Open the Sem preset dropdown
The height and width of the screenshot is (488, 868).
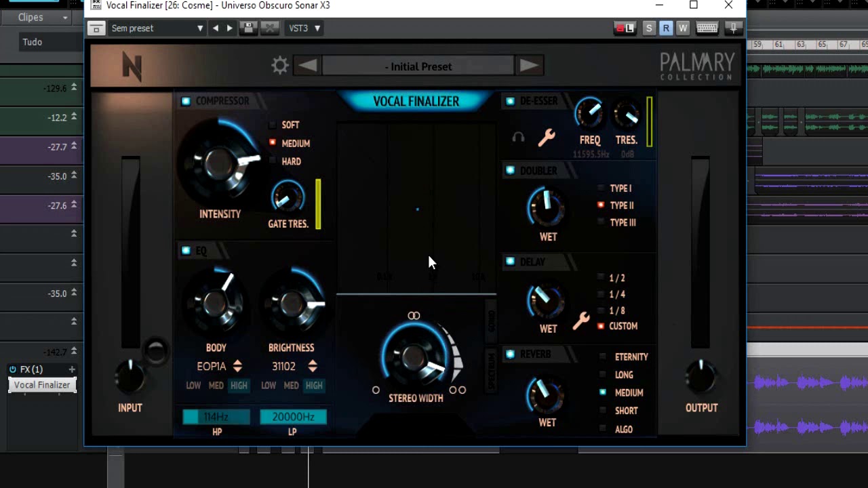pos(157,28)
